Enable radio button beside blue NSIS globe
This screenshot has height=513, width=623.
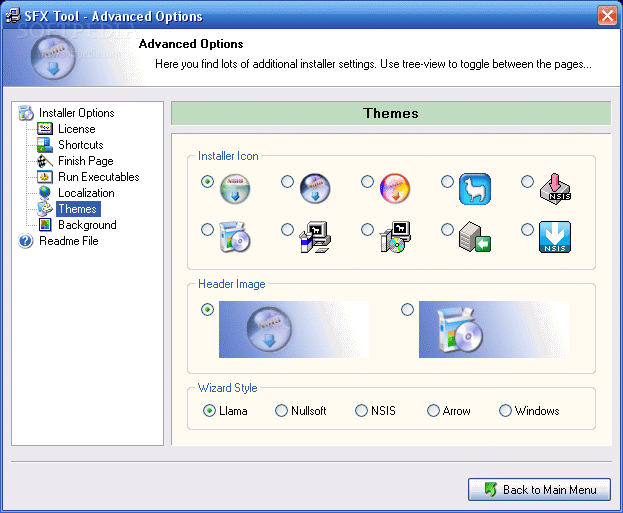coord(287,182)
